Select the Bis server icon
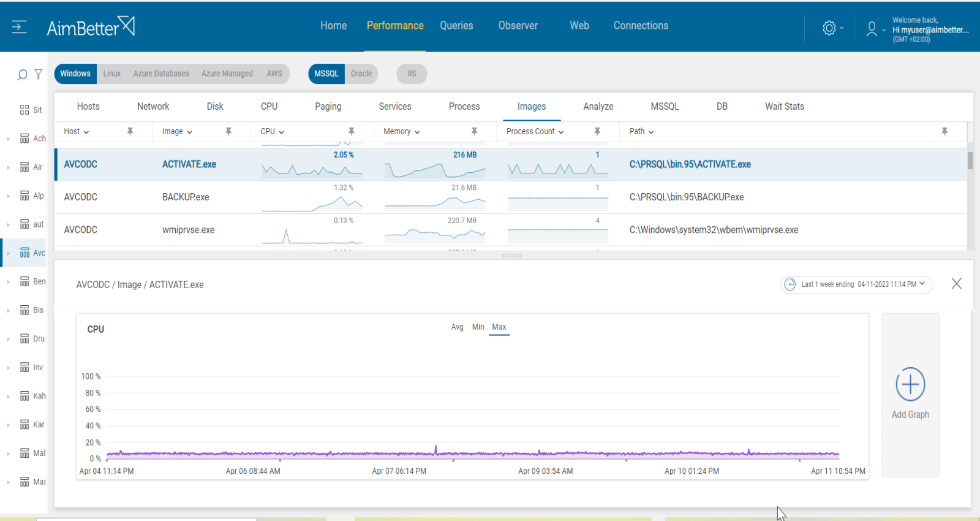Viewport: 980px width, 521px height. click(24, 310)
